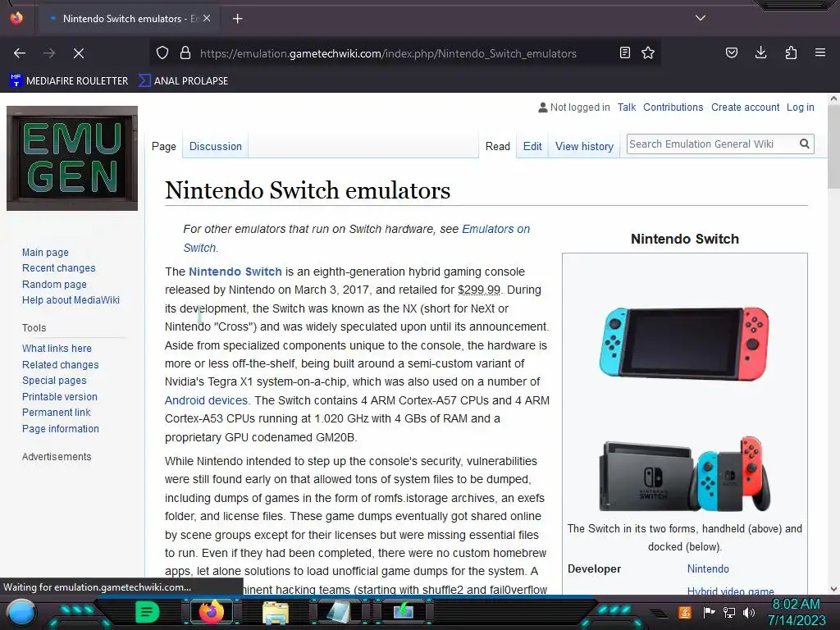The image size is (840, 630).
Task: Click the scrollbar up arrow
Action: coord(833,98)
